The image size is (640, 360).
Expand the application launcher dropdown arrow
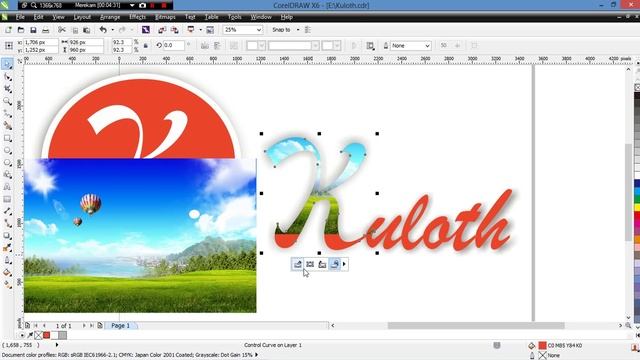(200, 30)
